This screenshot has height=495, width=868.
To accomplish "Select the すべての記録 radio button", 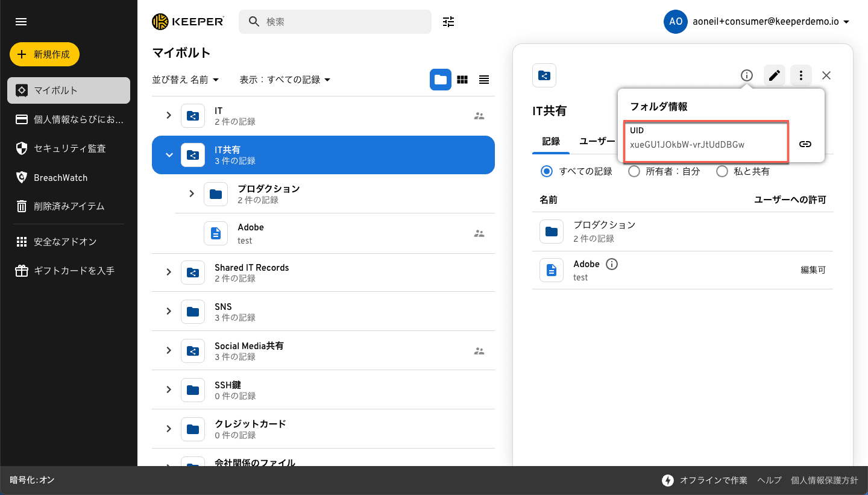I will pos(547,171).
